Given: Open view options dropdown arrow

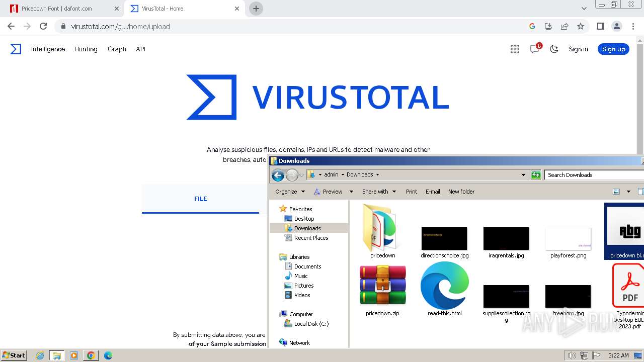Looking at the screenshot, I should [628, 192].
